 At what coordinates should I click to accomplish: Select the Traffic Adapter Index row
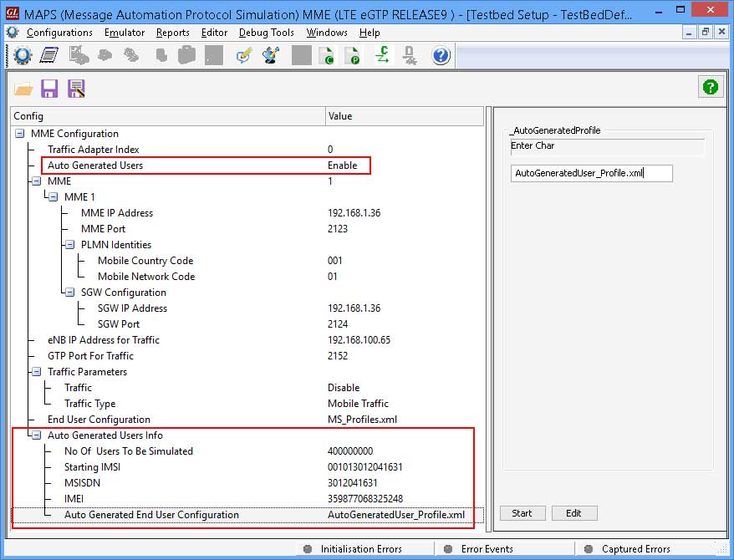(247, 150)
